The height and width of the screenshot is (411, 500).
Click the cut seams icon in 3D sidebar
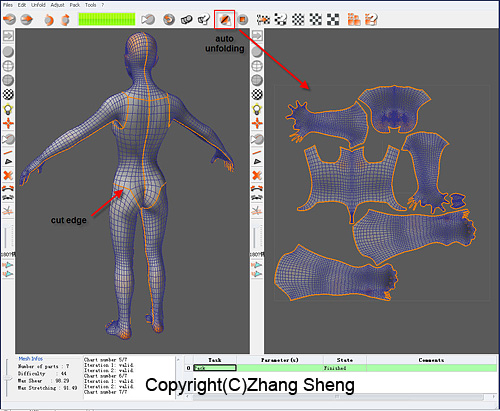(8, 211)
